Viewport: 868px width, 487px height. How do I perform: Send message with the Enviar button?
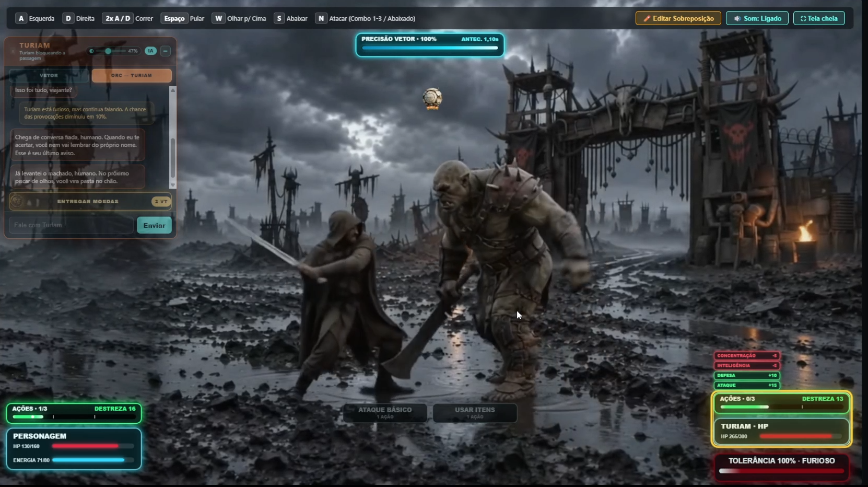(x=154, y=225)
